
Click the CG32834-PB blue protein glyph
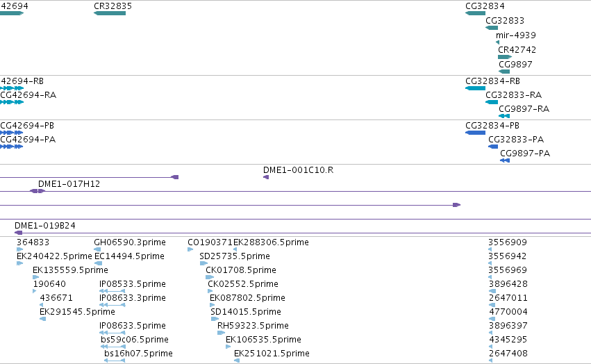475,133
